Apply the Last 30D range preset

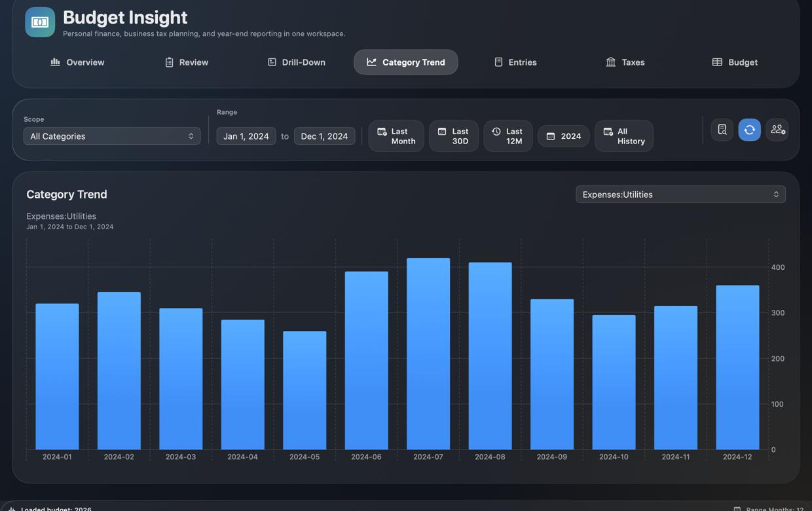pos(454,136)
